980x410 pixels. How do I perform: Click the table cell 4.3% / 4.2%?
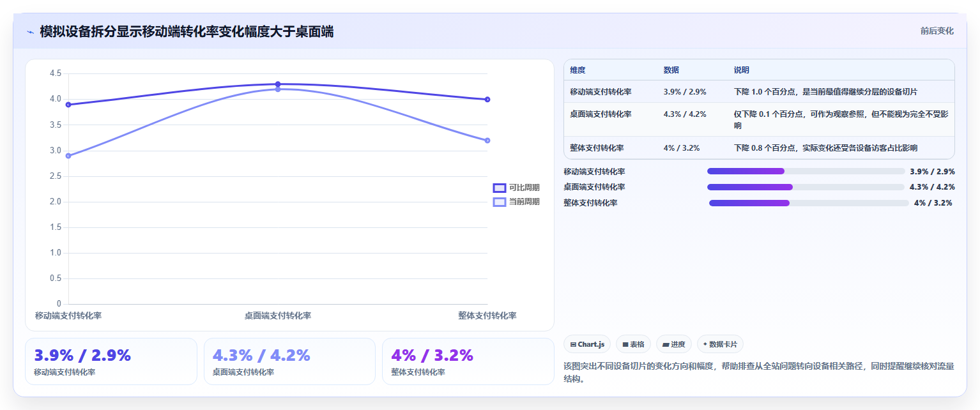click(x=685, y=114)
